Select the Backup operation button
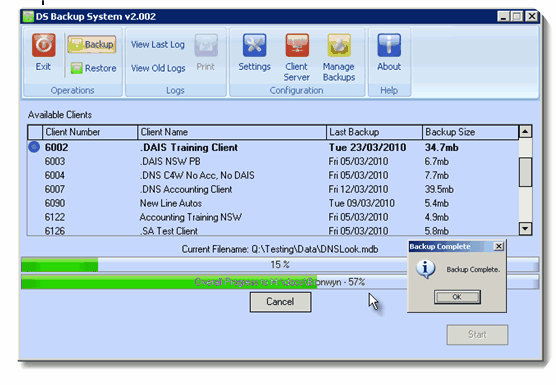Screen dimensions: 556x385 [x=92, y=44]
